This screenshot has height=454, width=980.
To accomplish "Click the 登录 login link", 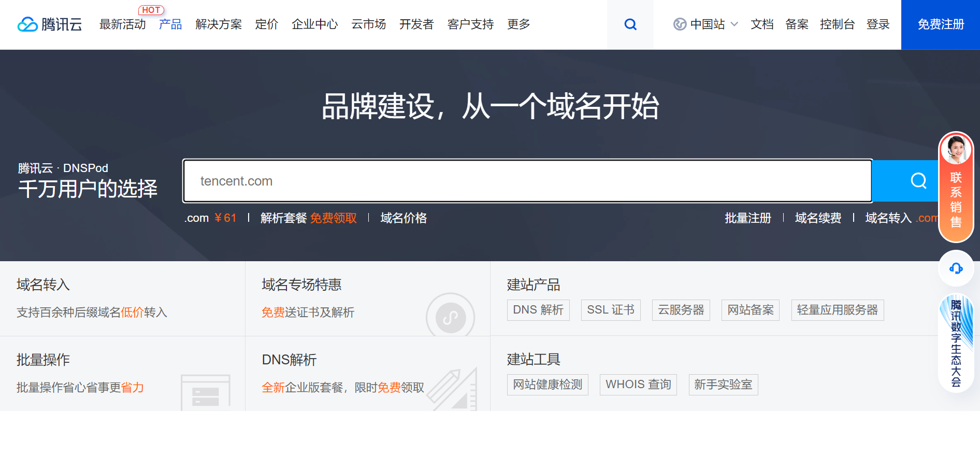I will (878, 24).
